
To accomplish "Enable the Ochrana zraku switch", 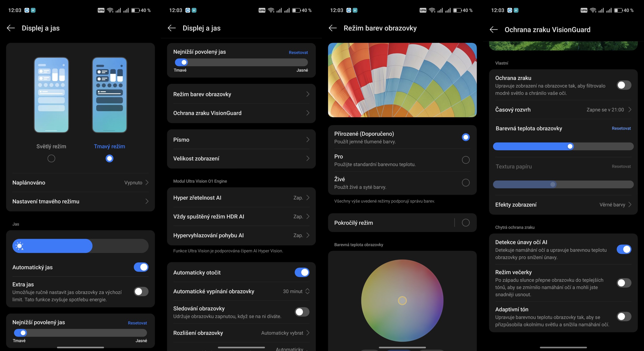I will [624, 85].
